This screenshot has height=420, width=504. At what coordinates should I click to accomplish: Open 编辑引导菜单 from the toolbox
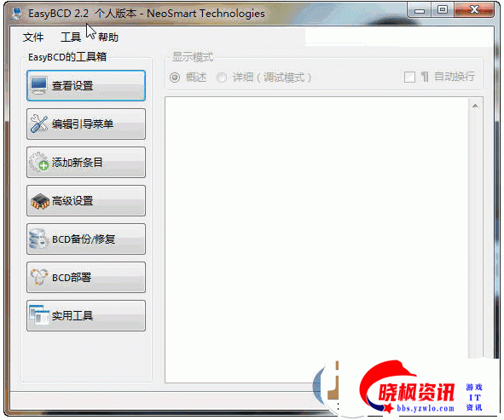point(86,124)
